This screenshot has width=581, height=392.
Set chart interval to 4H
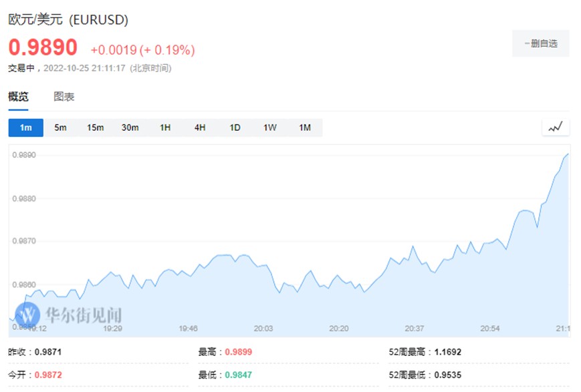point(200,128)
